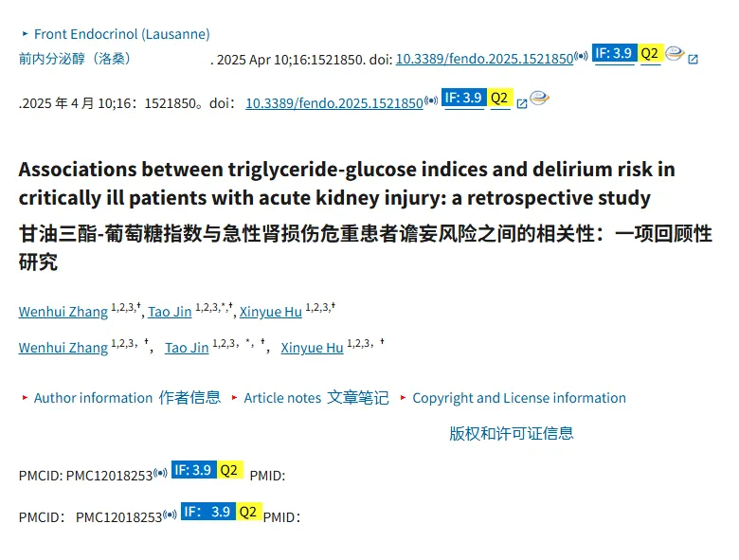Screen dimensions: 739x560
Task: Click the signal icon after the first DOI link
Action: pyautogui.click(x=581, y=56)
